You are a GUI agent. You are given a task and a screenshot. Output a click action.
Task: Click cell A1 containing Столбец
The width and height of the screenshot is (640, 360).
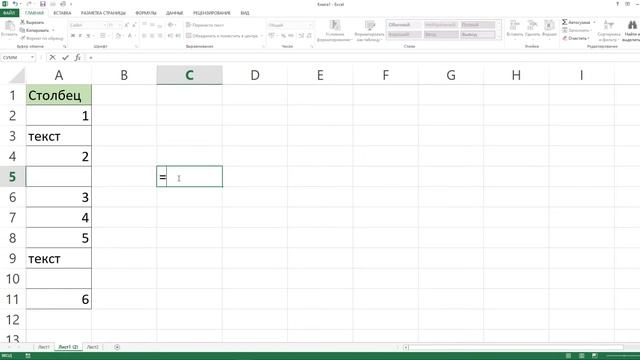click(59, 95)
